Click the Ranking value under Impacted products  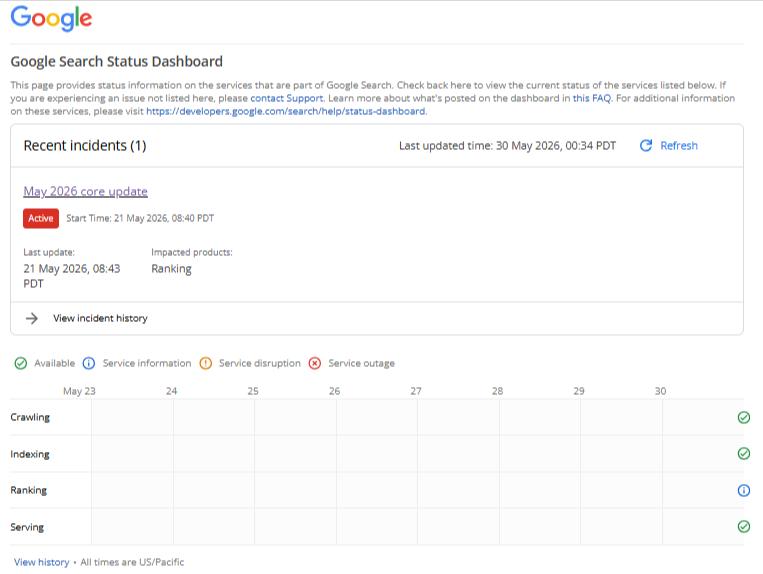pyautogui.click(x=171, y=269)
